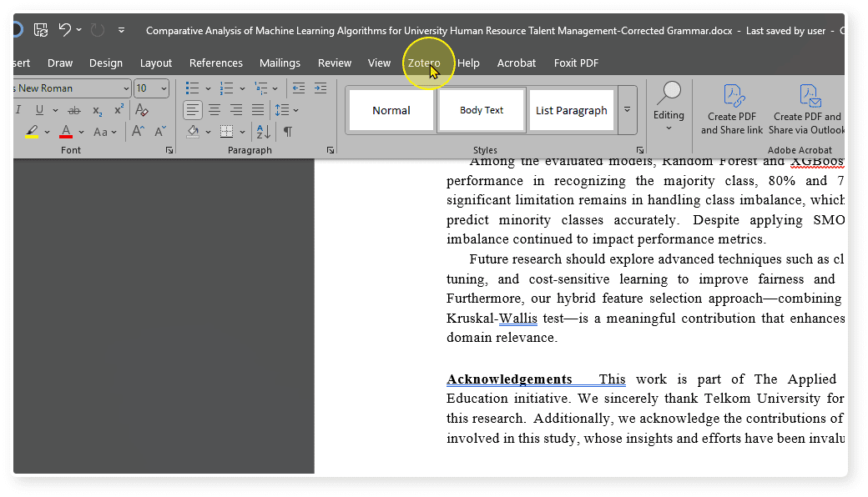
Task: Apply the Normal style
Action: (391, 111)
